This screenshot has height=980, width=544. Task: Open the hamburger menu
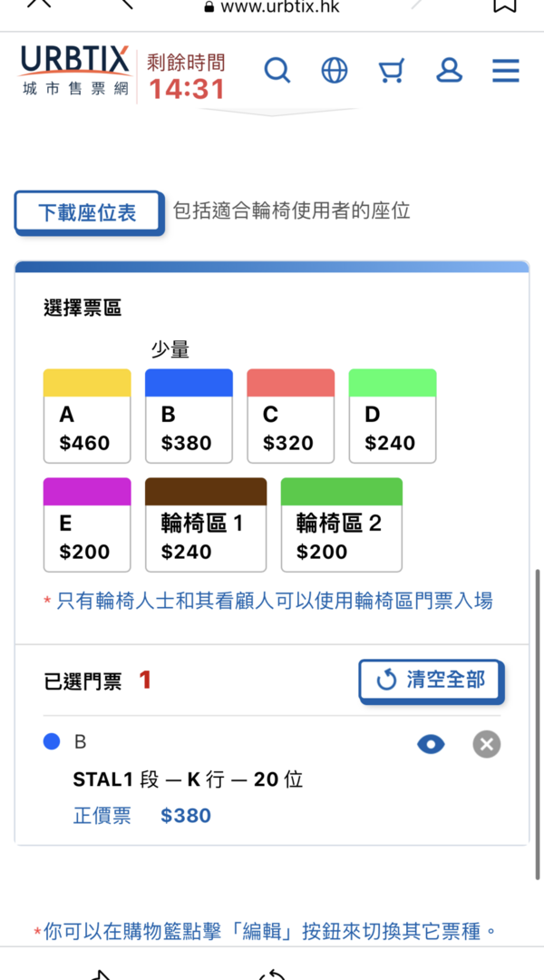505,71
